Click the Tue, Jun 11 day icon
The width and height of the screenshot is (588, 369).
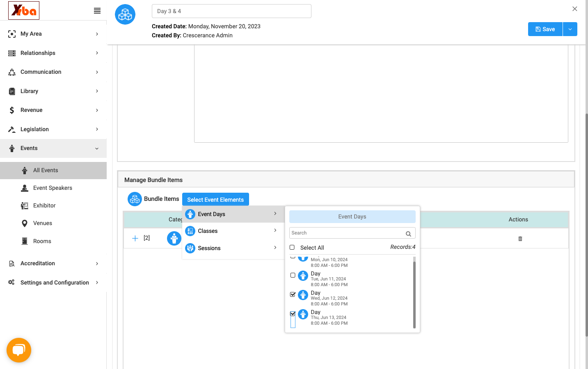click(x=303, y=276)
